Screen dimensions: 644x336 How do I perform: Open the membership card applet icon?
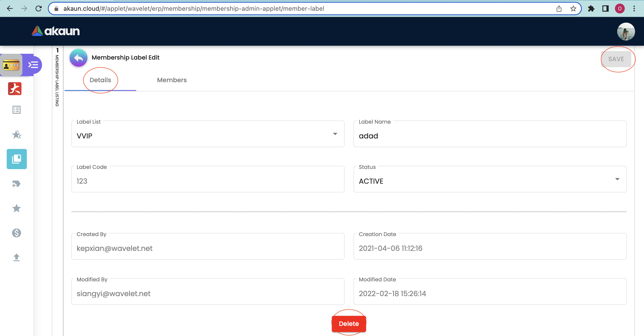click(x=11, y=65)
